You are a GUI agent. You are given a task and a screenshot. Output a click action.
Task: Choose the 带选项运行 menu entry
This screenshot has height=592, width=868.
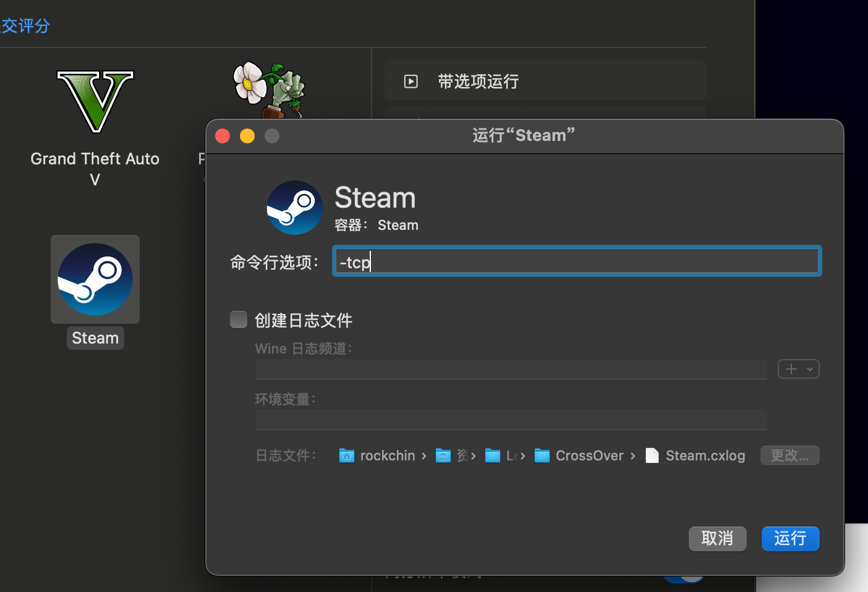click(479, 82)
